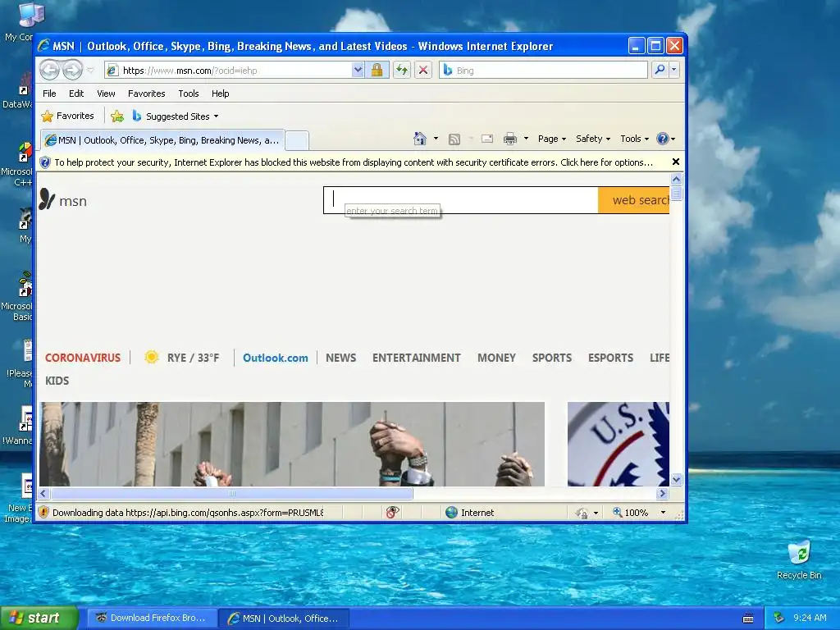840x630 pixels.
Task: Open the MONEY section link
Action: point(496,358)
